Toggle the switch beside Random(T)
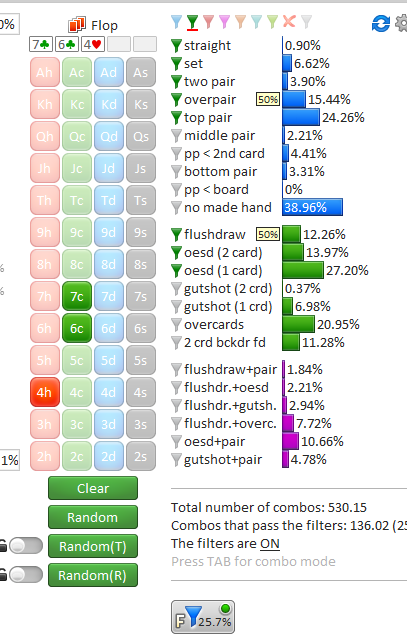The image size is (407, 639). pyautogui.click(x=26, y=546)
